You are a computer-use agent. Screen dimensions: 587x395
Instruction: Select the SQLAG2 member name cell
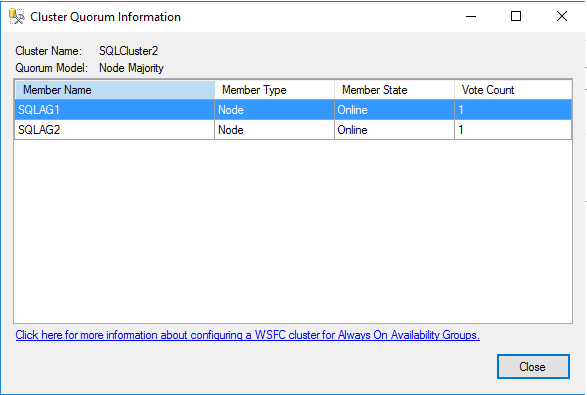click(x=115, y=130)
